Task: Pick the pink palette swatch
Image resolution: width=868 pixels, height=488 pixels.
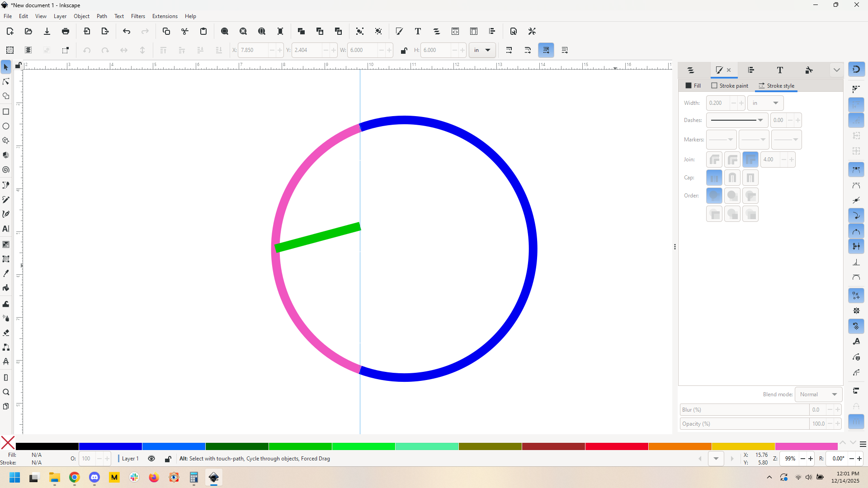Action: (806, 446)
